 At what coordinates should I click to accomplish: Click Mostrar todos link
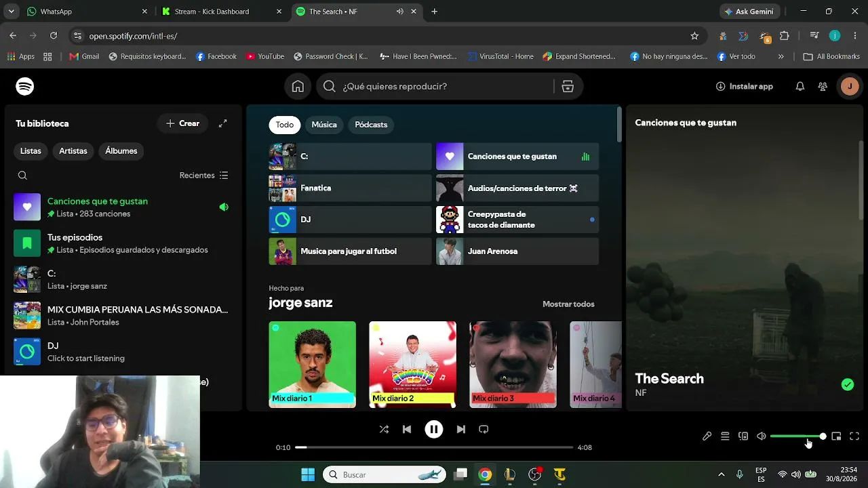click(568, 304)
